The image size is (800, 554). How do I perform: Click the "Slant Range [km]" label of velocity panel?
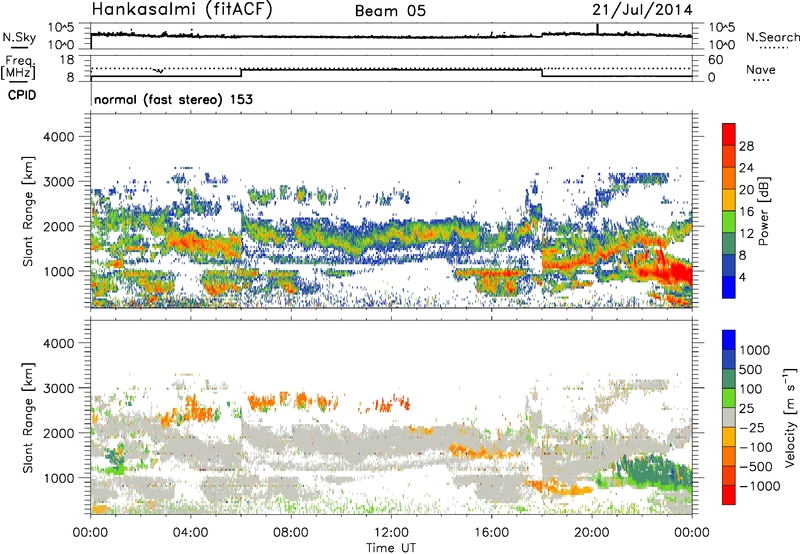coord(28,418)
